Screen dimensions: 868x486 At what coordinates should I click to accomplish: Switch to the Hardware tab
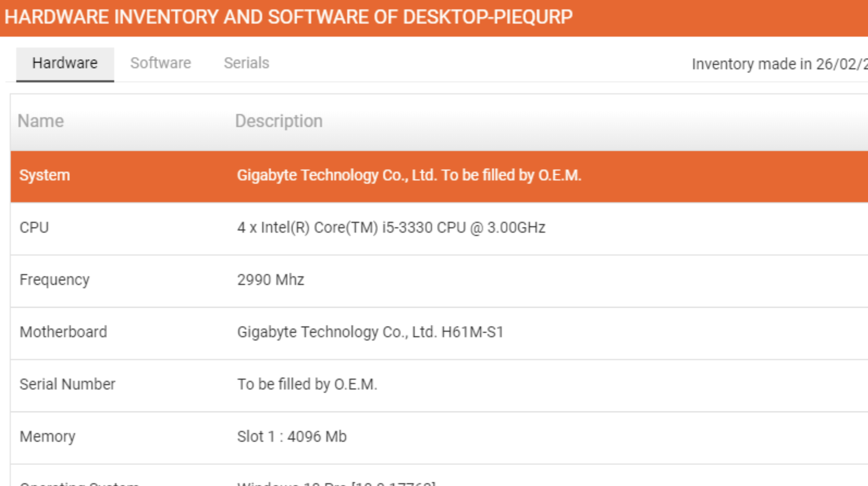tap(65, 64)
